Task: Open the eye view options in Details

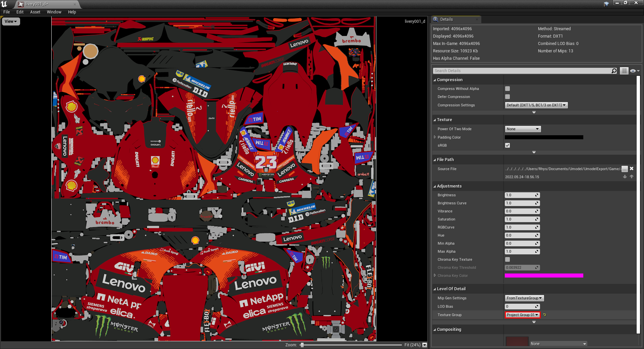Action: click(x=635, y=71)
